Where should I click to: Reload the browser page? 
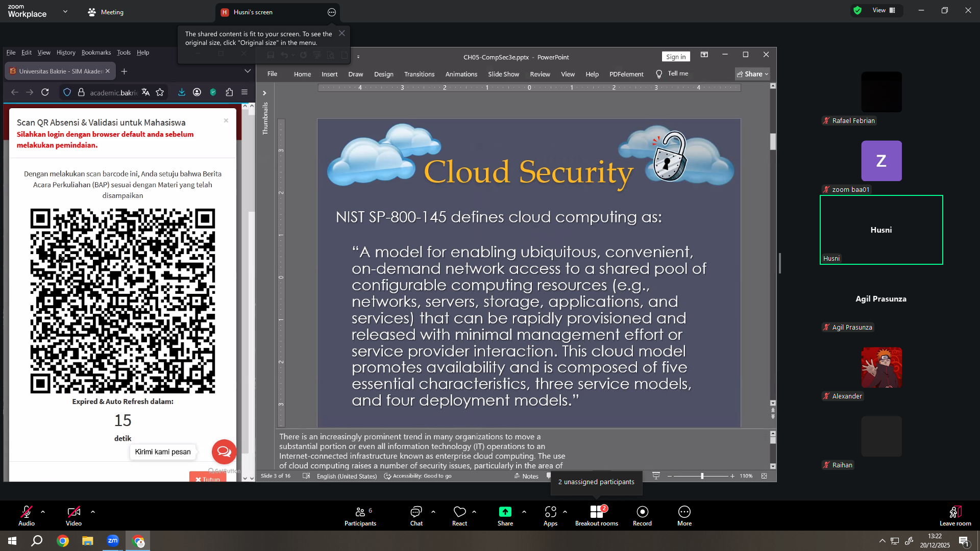[x=45, y=92]
